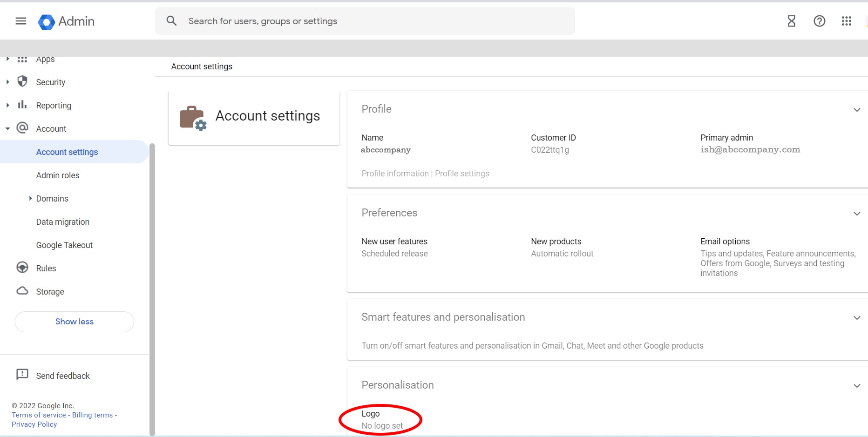The image size is (868, 437).
Task: Click the Preferences section heading
Action: tap(389, 213)
